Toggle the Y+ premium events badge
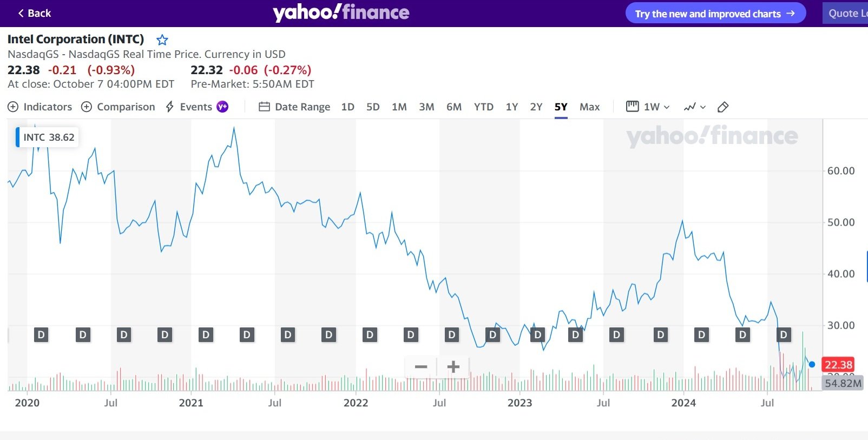The height and width of the screenshot is (440, 868). tap(221, 107)
